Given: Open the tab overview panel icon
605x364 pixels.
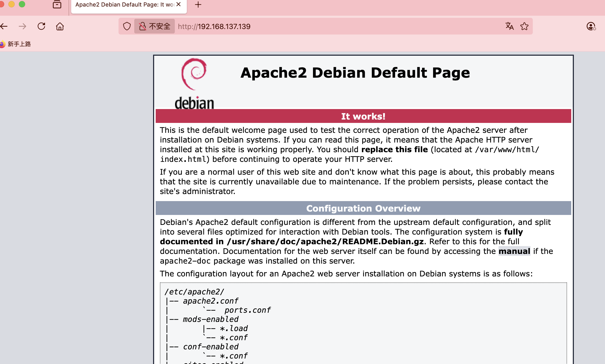Looking at the screenshot, I should point(57,4).
